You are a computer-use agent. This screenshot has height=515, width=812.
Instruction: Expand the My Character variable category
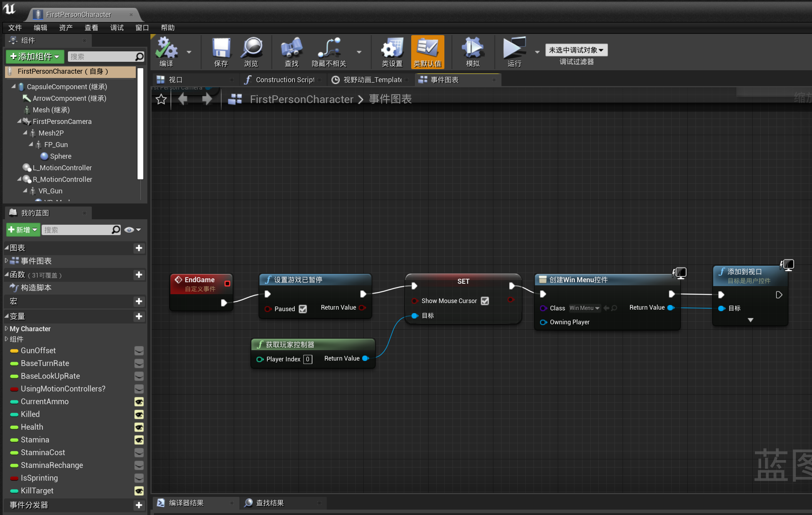click(x=7, y=329)
